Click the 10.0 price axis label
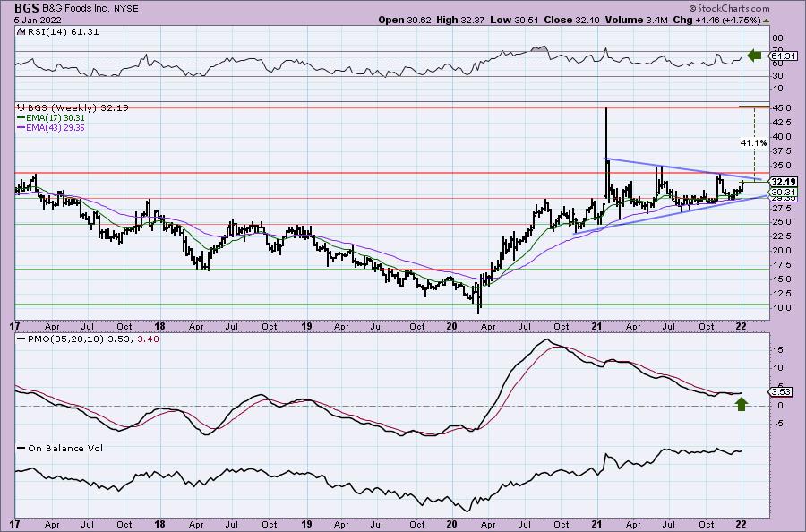 pyautogui.click(x=781, y=308)
